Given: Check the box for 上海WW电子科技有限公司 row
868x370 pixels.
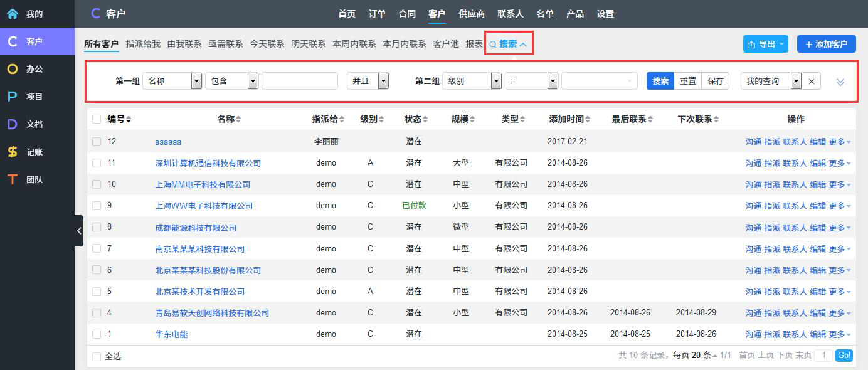Looking at the screenshot, I should [x=97, y=206].
